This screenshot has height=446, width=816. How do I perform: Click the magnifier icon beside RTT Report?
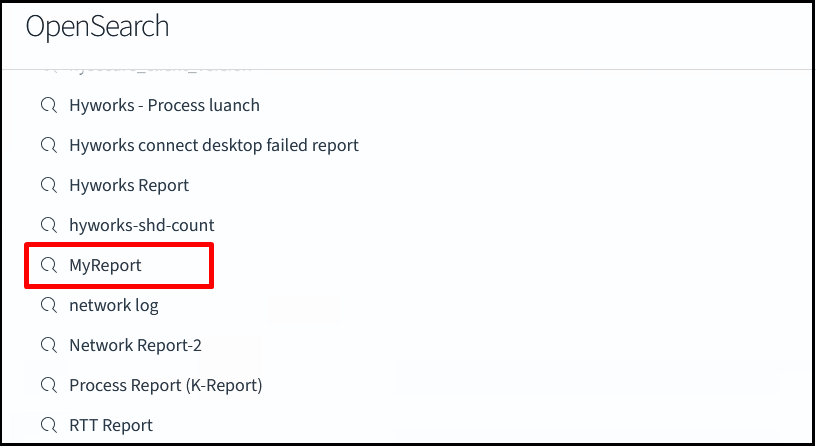(x=48, y=425)
